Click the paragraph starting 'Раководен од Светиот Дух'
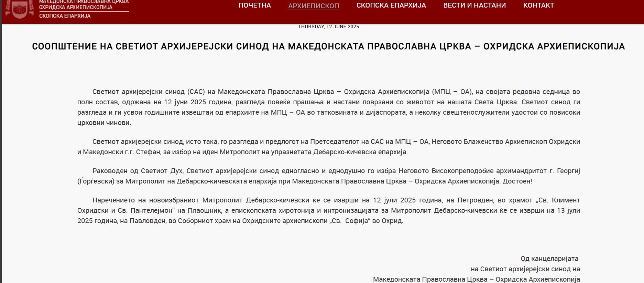The width and height of the screenshot is (644, 283). pyautogui.click(x=329, y=176)
